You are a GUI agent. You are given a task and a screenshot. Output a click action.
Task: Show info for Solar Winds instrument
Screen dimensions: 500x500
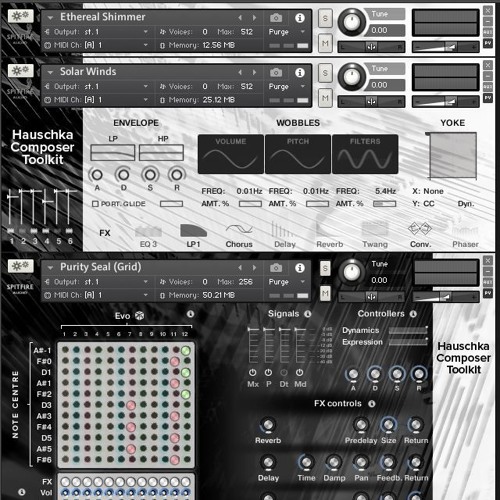(300, 72)
